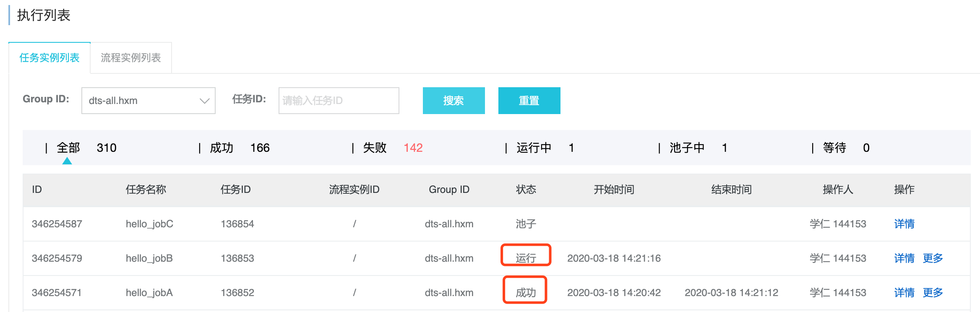Open 更多 menu for hello_jobA
Screen dimensions: 980x312
933,293
